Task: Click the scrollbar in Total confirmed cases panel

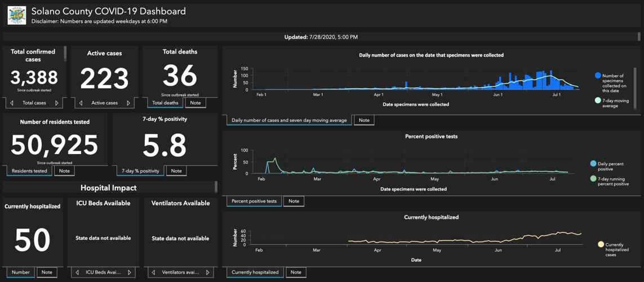Action: (65, 54)
